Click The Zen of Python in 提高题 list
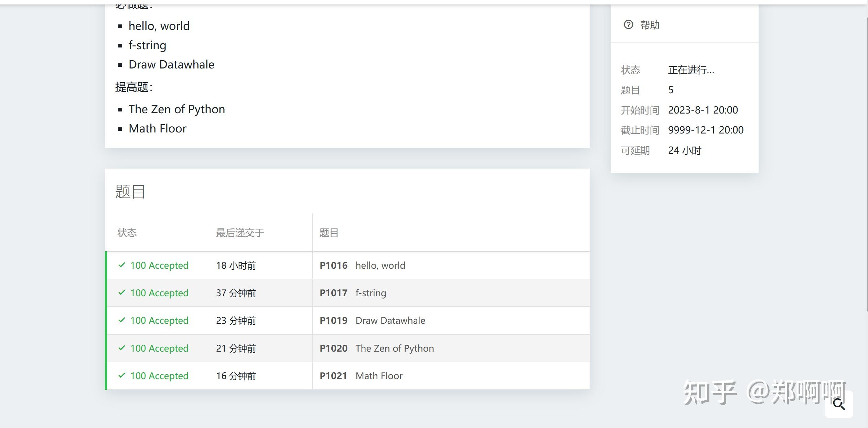The height and width of the screenshot is (428, 868). point(177,109)
